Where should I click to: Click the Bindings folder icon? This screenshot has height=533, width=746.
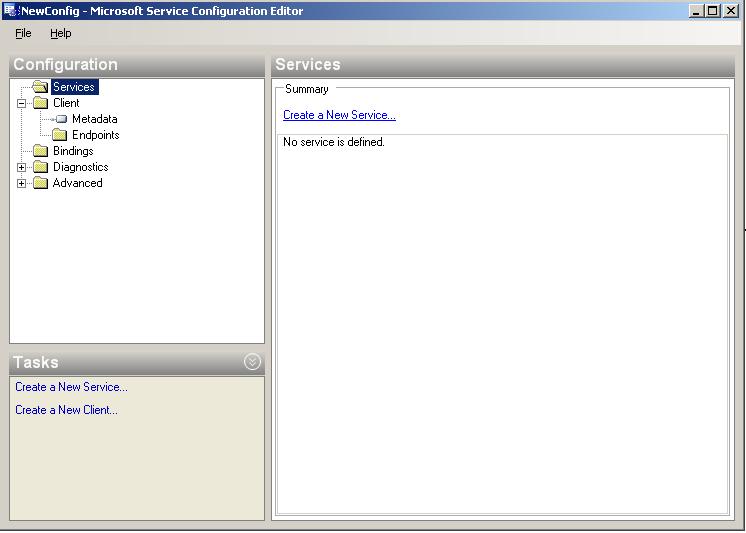(x=40, y=151)
